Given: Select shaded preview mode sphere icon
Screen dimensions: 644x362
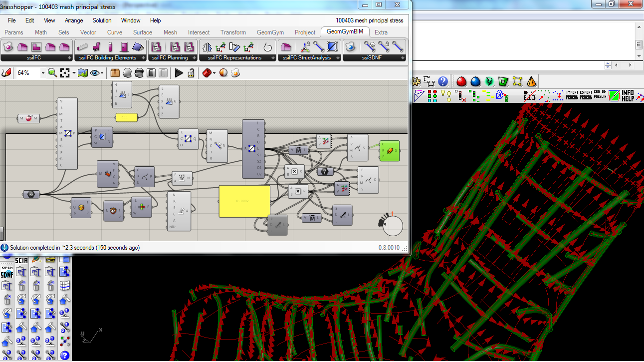Looking at the screenshot, I should [127, 73].
